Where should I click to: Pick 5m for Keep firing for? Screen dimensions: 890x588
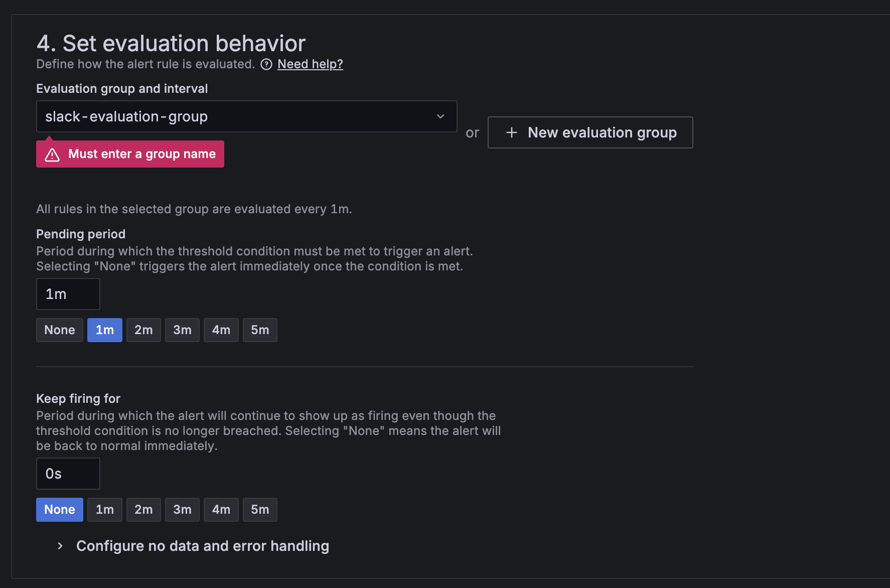click(260, 510)
